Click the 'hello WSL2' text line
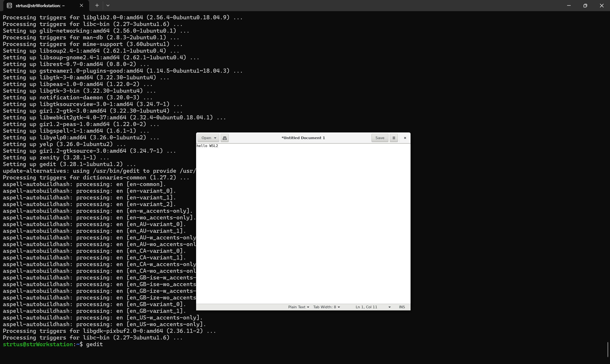 (207, 146)
